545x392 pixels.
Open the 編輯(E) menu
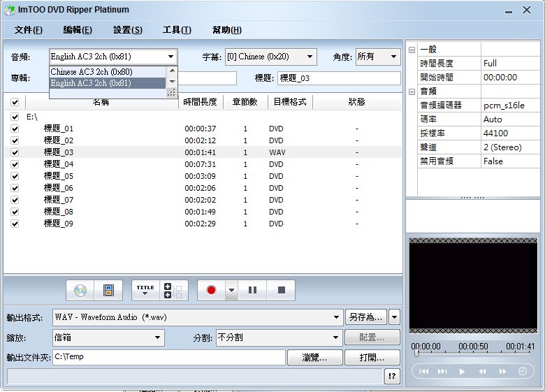point(78,30)
